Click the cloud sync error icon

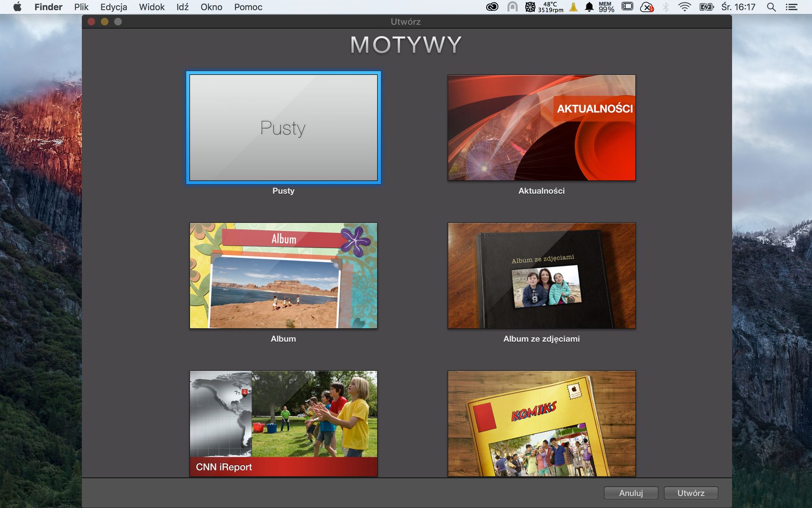[647, 7]
